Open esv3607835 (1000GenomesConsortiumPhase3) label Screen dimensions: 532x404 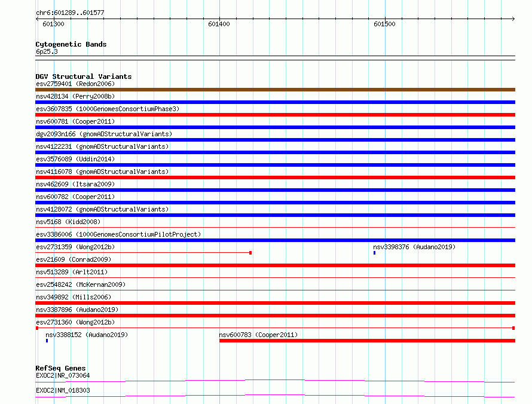click(108, 109)
